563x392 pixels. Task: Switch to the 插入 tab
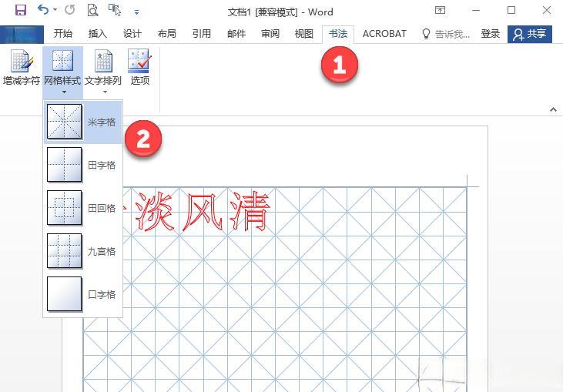[98, 34]
